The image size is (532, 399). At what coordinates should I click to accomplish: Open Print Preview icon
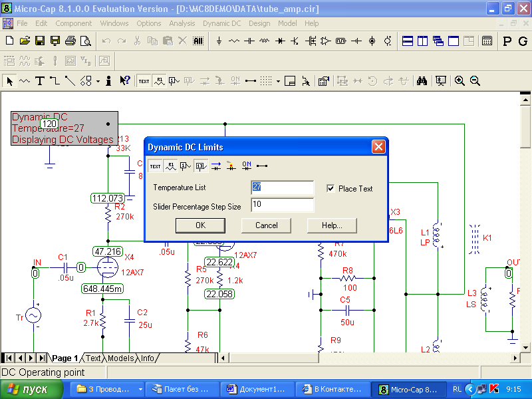[x=86, y=41]
